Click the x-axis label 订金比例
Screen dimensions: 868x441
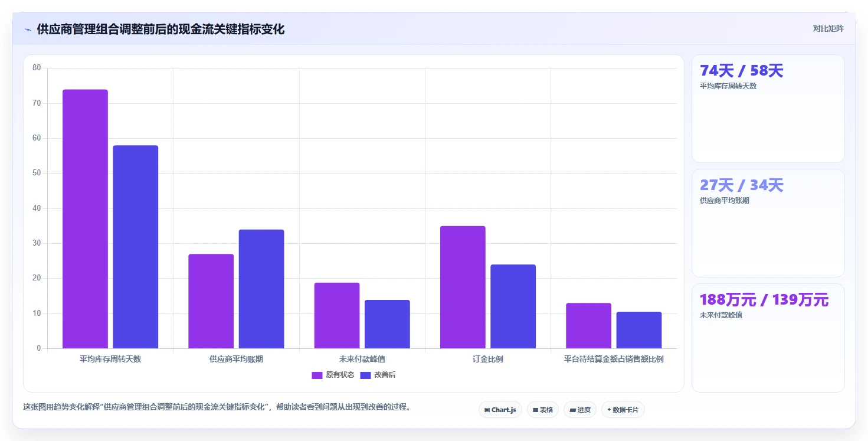coord(488,359)
